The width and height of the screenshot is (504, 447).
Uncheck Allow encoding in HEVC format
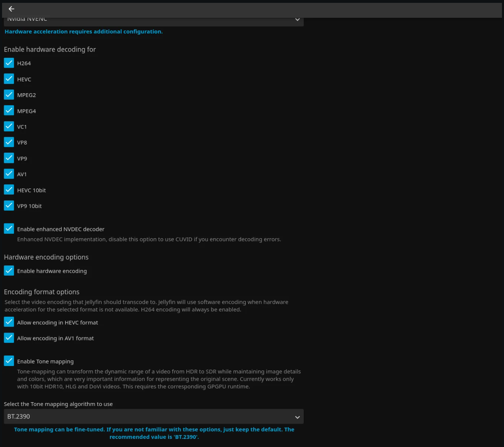coord(9,322)
